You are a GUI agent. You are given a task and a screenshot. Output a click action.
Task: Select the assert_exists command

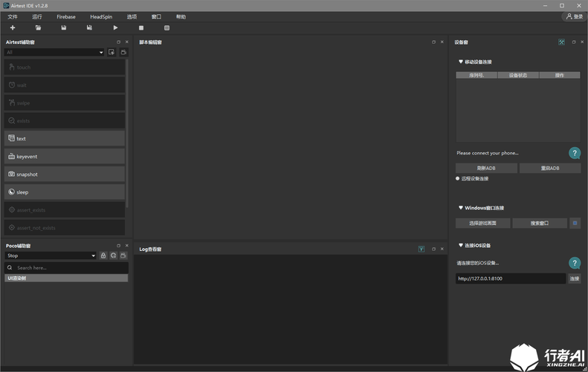tap(65, 210)
